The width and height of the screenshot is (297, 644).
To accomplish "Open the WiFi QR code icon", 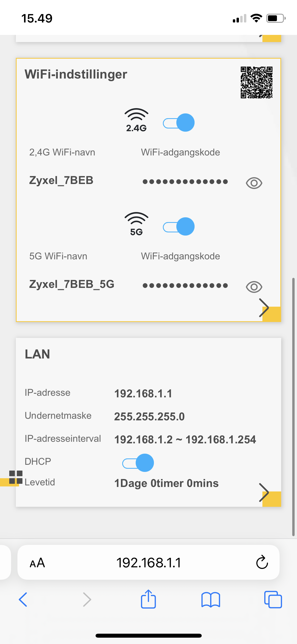I will click(256, 82).
